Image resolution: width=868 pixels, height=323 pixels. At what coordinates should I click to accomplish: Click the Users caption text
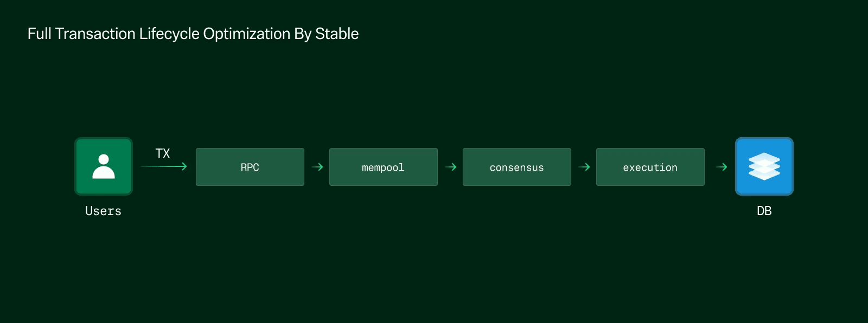pos(103,211)
